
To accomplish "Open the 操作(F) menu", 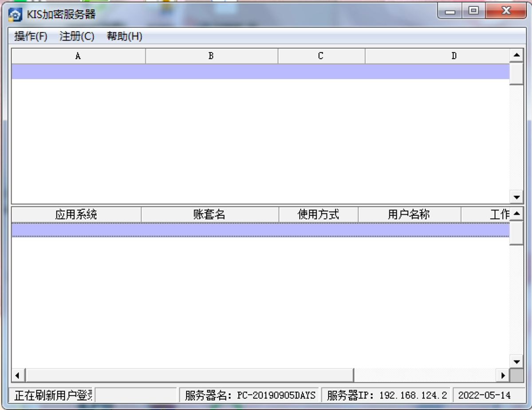I will tap(31, 36).
